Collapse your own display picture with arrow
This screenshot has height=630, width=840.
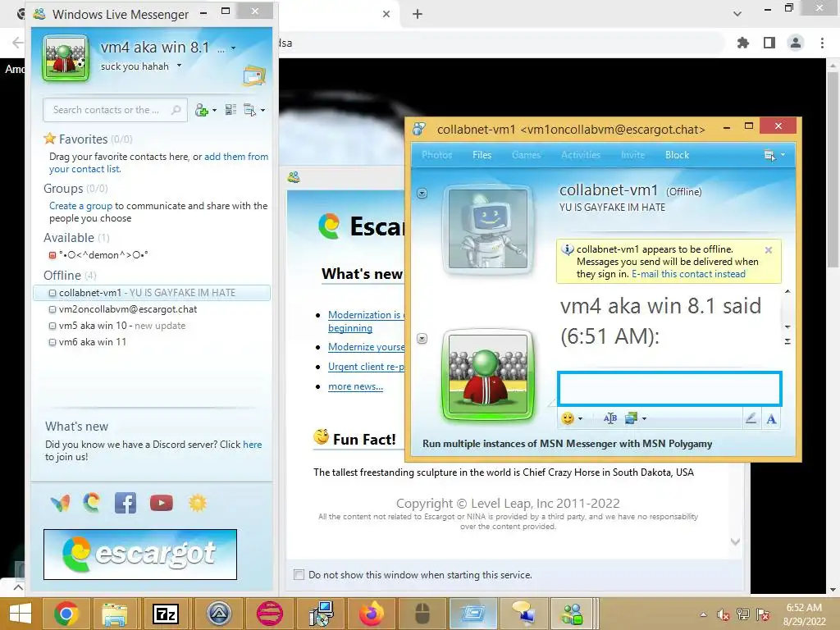(422, 339)
